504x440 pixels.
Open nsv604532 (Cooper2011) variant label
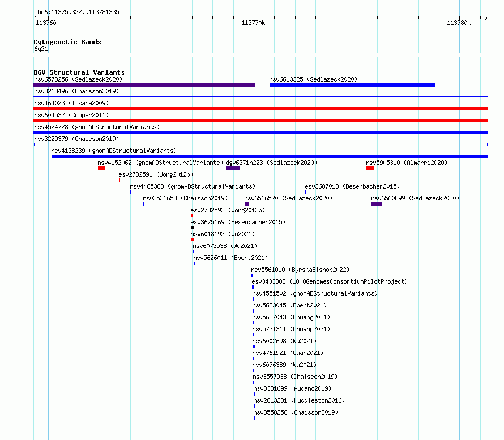coord(71,115)
